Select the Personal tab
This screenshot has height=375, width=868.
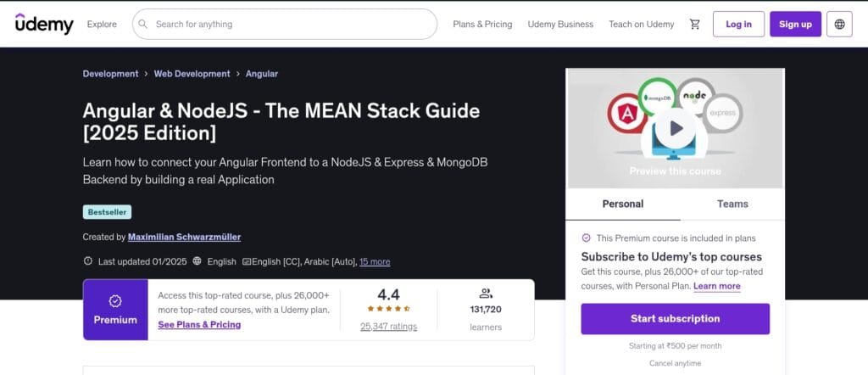pos(622,204)
